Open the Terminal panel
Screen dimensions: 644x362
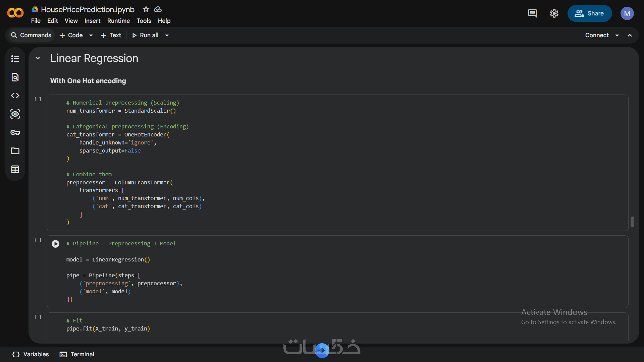(x=77, y=354)
